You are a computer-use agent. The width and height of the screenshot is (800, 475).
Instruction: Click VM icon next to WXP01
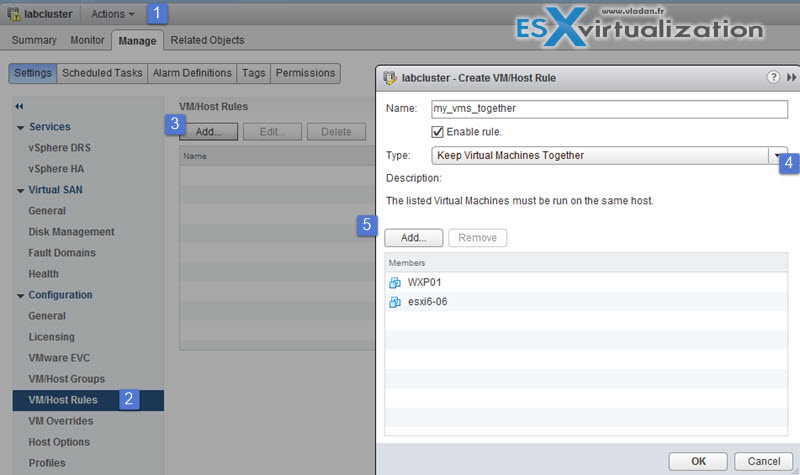(395, 283)
